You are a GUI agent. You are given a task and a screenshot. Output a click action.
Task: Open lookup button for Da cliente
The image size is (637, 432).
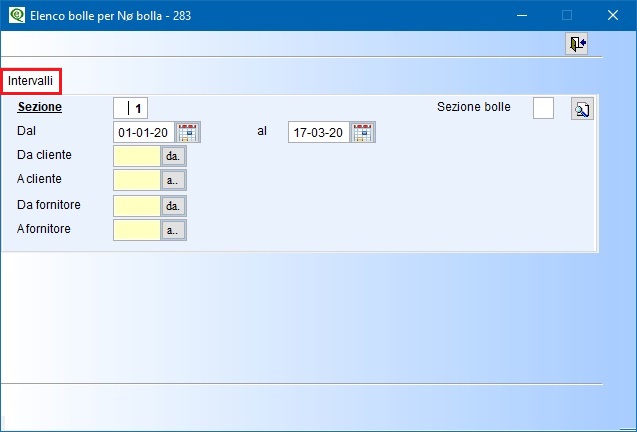coord(174,156)
